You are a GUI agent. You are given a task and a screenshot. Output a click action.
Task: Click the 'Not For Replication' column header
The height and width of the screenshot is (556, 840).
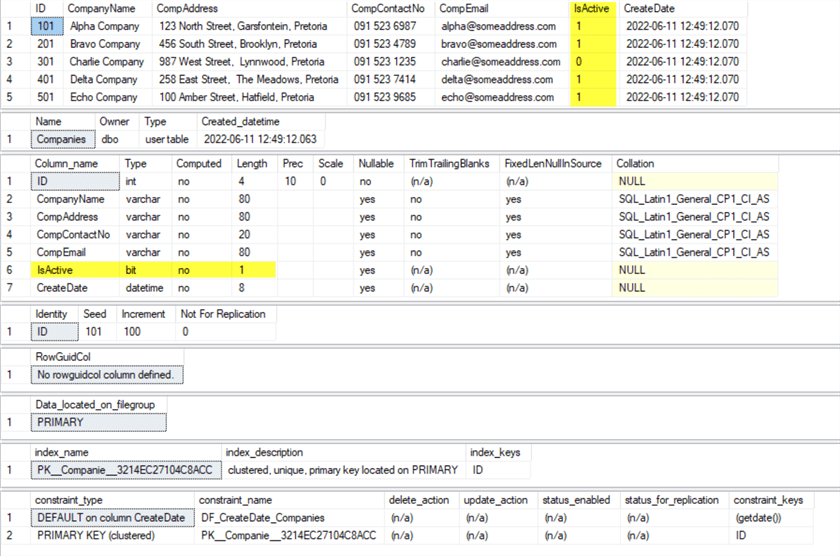click(x=223, y=314)
